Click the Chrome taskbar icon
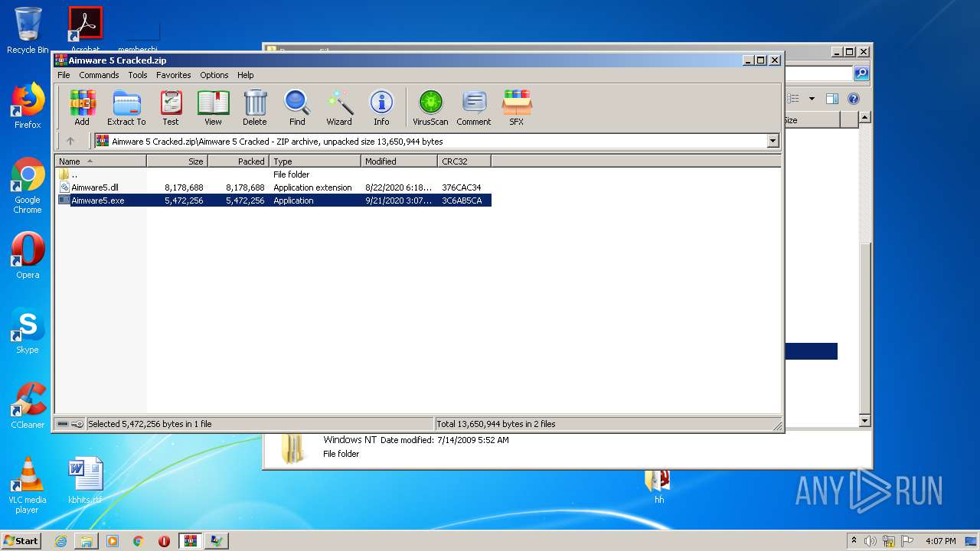980x551 pixels. pyautogui.click(x=139, y=541)
